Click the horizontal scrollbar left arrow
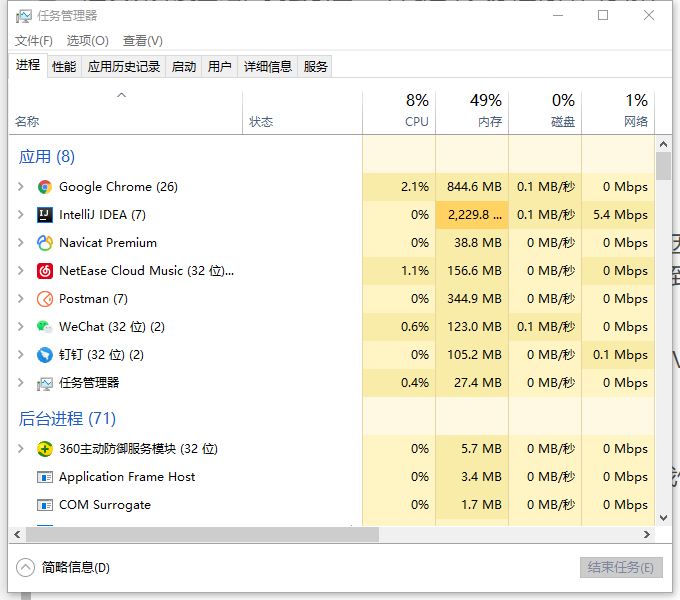 click(x=17, y=535)
